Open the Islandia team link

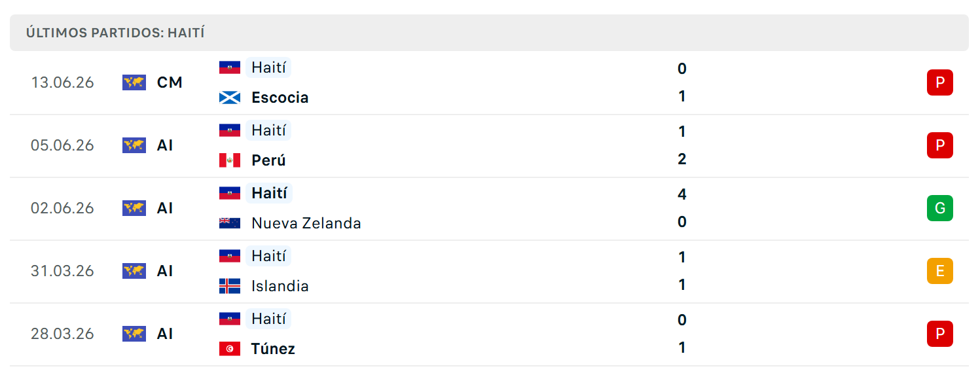pyautogui.click(x=280, y=286)
